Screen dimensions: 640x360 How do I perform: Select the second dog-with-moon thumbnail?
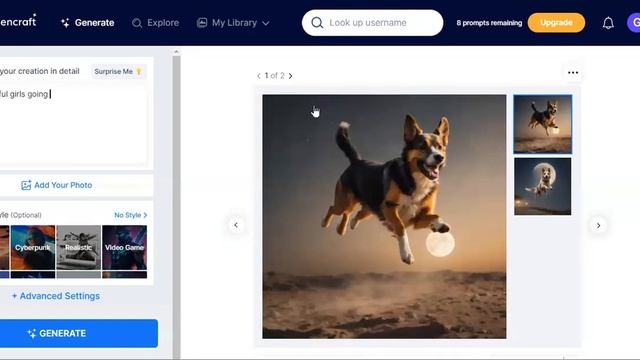542,187
